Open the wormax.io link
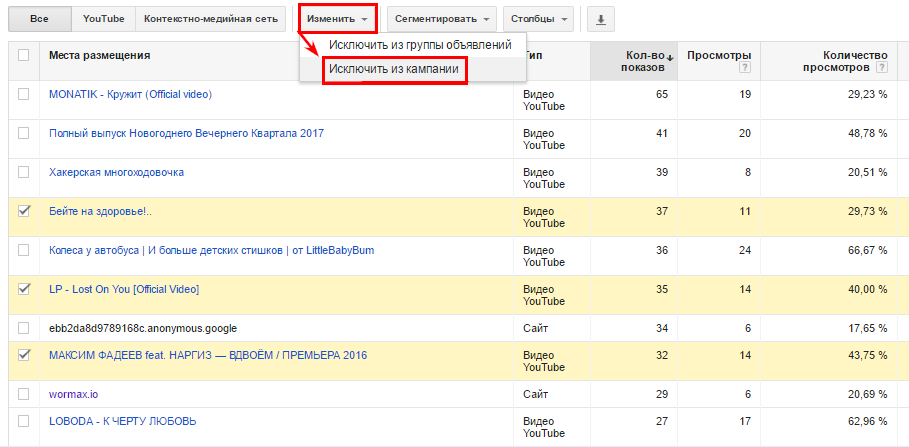Viewport: 909px width, 447px height. click(74, 394)
